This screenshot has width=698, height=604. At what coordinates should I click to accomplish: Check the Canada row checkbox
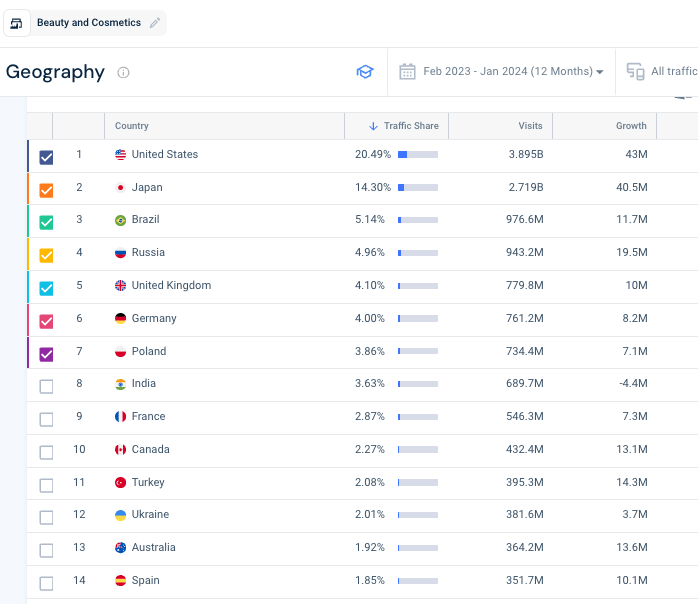pyautogui.click(x=46, y=452)
